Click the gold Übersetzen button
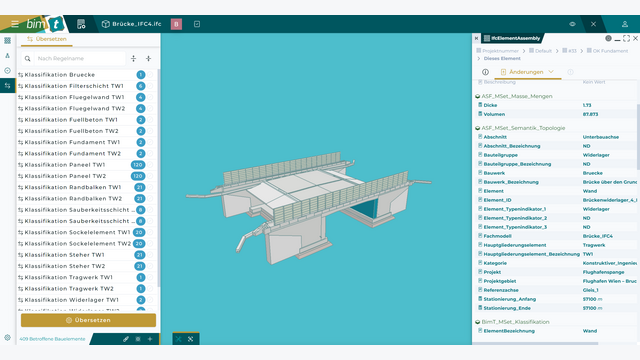The image size is (640, 360). pos(88,320)
